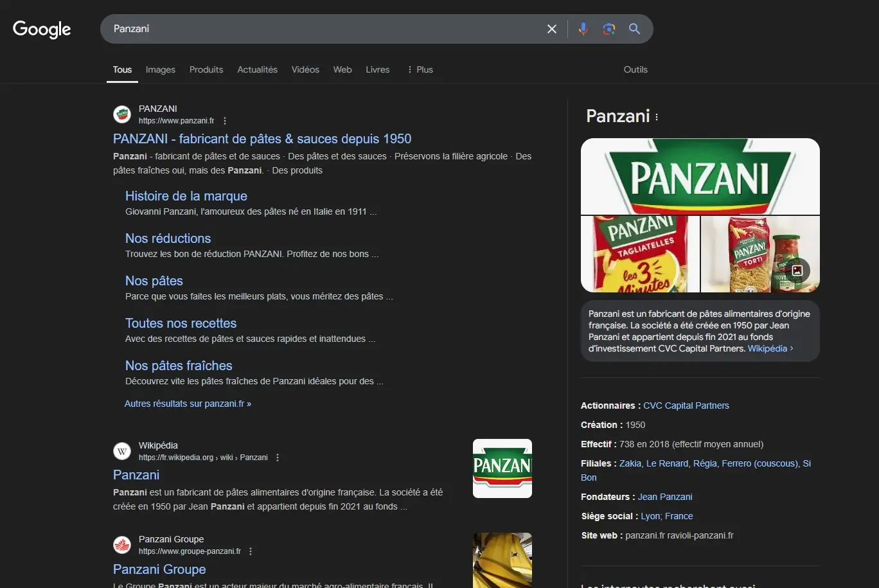879x588 pixels.
Task: Open the 'Nos pâtes fraîches' sitelink
Action: (179, 366)
